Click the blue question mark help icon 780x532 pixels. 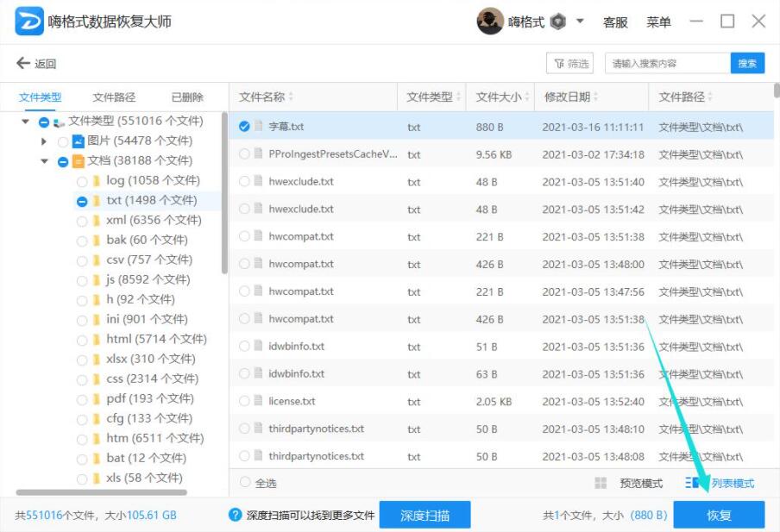[x=235, y=515]
